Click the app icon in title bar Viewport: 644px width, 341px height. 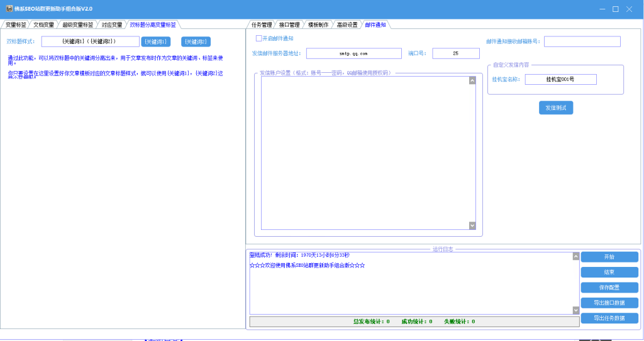[9, 9]
